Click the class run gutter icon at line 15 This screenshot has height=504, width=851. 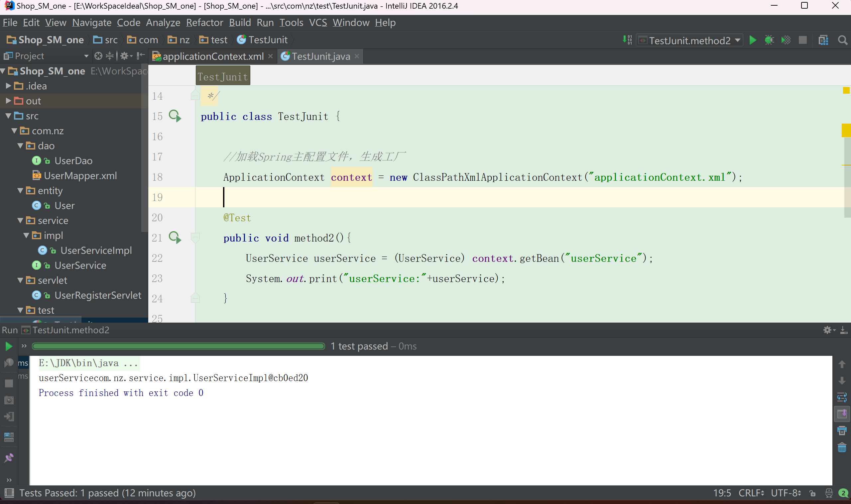(x=175, y=116)
